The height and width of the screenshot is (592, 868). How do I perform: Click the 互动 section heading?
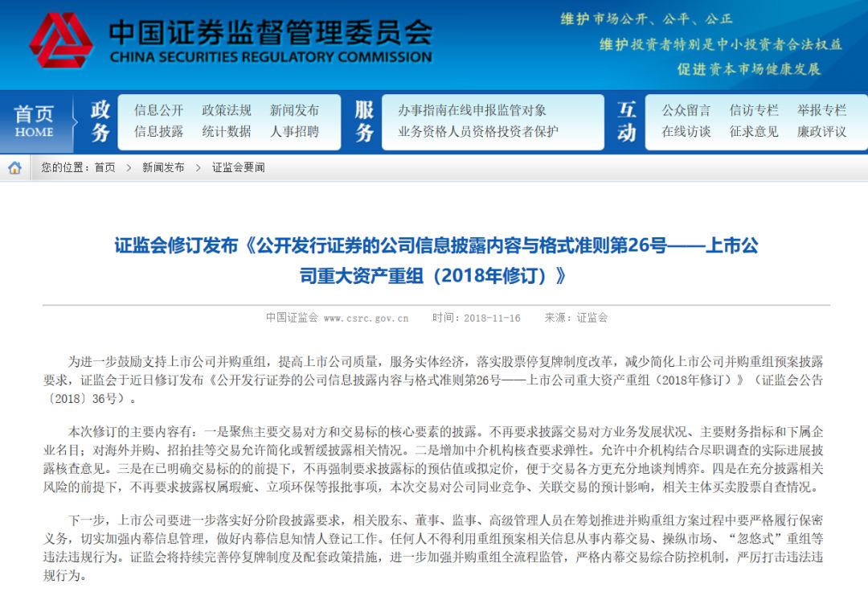coord(626,121)
